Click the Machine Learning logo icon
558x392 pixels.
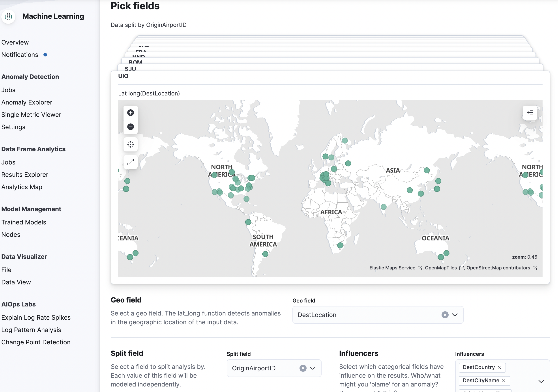click(x=9, y=17)
